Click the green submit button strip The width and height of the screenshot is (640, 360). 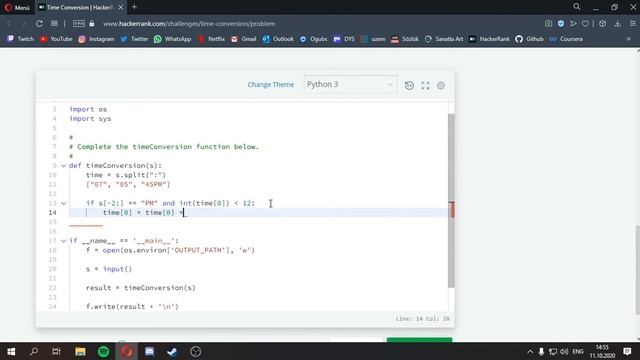(x=420, y=340)
